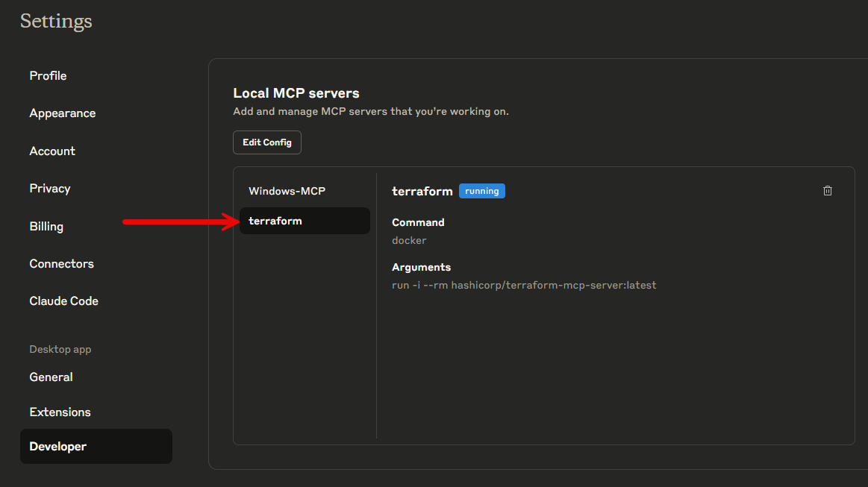The height and width of the screenshot is (487, 868).
Task: Click the docker command value
Action: coord(409,241)
